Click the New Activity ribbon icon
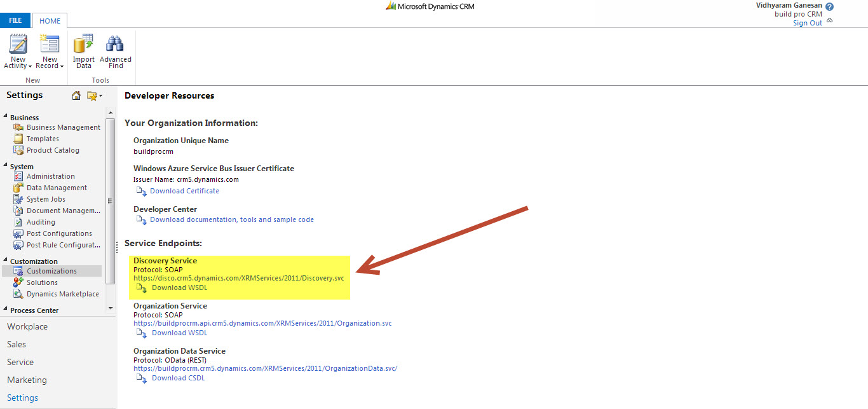868x409 pixels. [x=18, y=43]
